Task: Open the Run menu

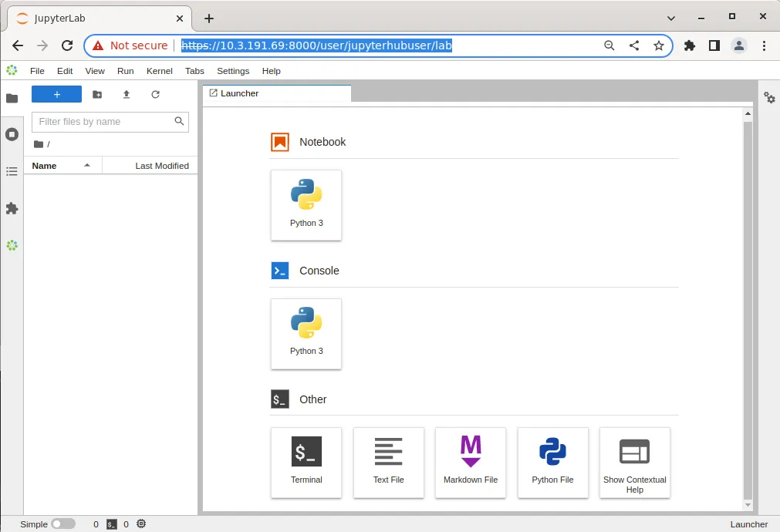Action: click(x=125, y=71)
